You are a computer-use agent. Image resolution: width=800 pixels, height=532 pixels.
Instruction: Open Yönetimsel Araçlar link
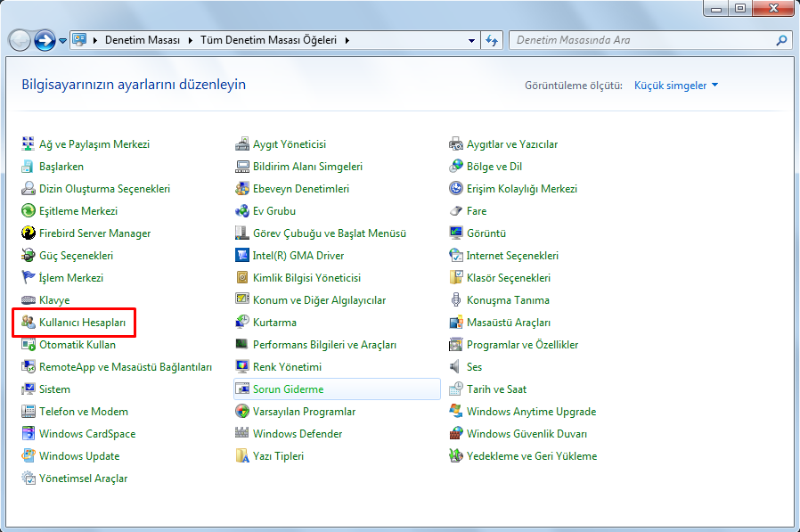[83, 479]
